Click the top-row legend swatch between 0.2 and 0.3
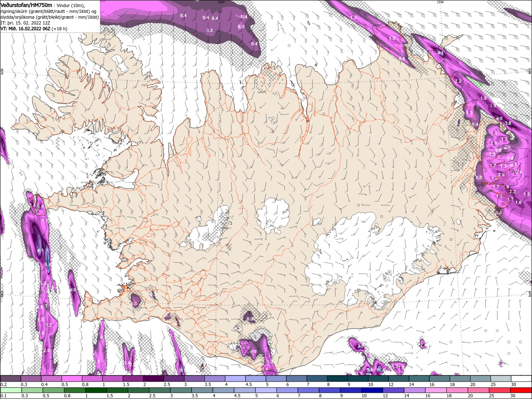This screenshot has width=532, height=399. (10, 379)
